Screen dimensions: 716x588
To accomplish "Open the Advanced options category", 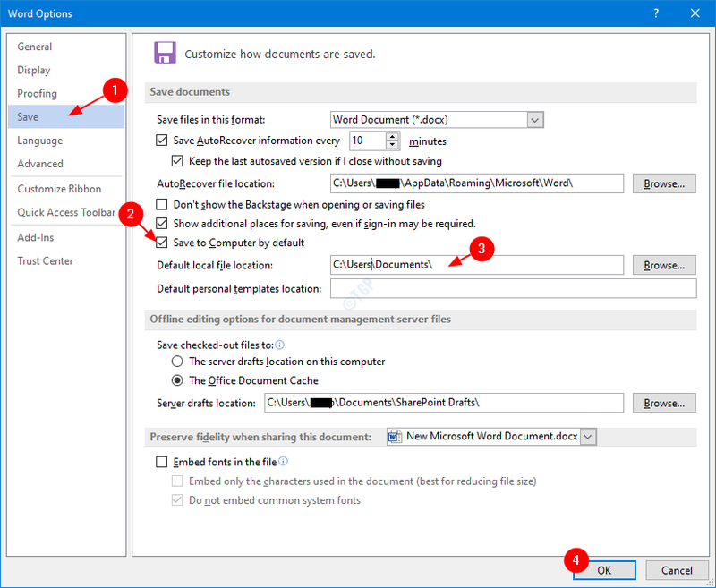I will click(66, 164).
